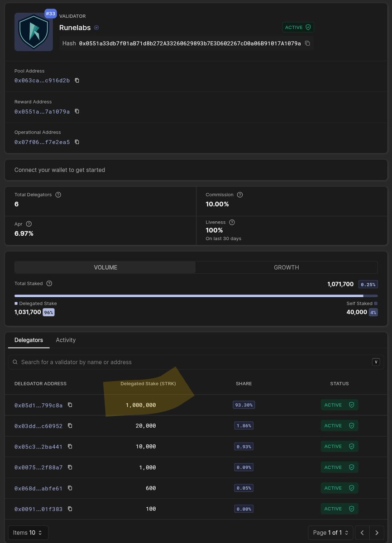
Task: Click the 10,000 delegated stake value
Action: (146, 447)
